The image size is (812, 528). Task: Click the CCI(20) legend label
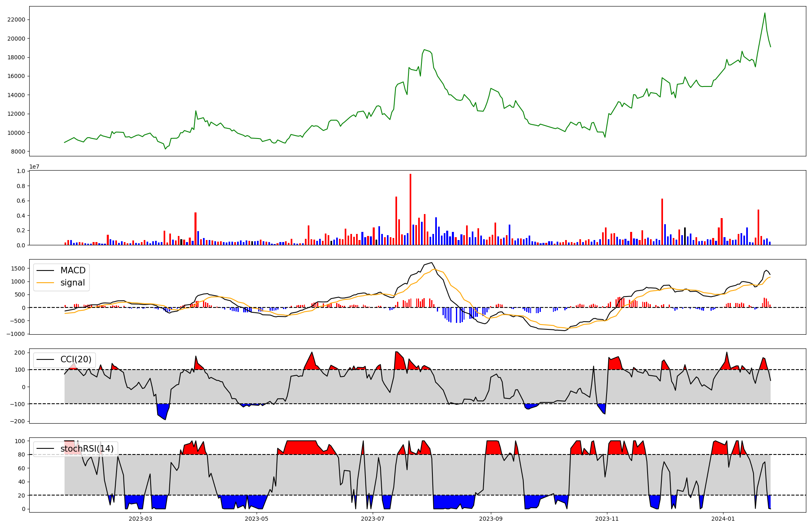(x=76, y=359)
